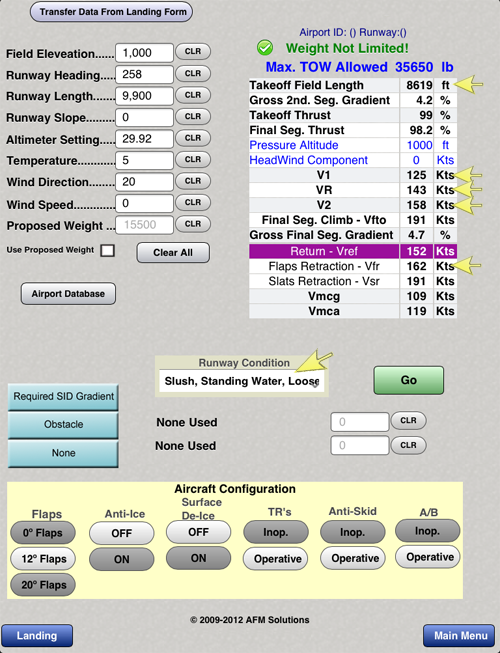Return to the Main Menu

pyautogui.click(x=460, y=636)
